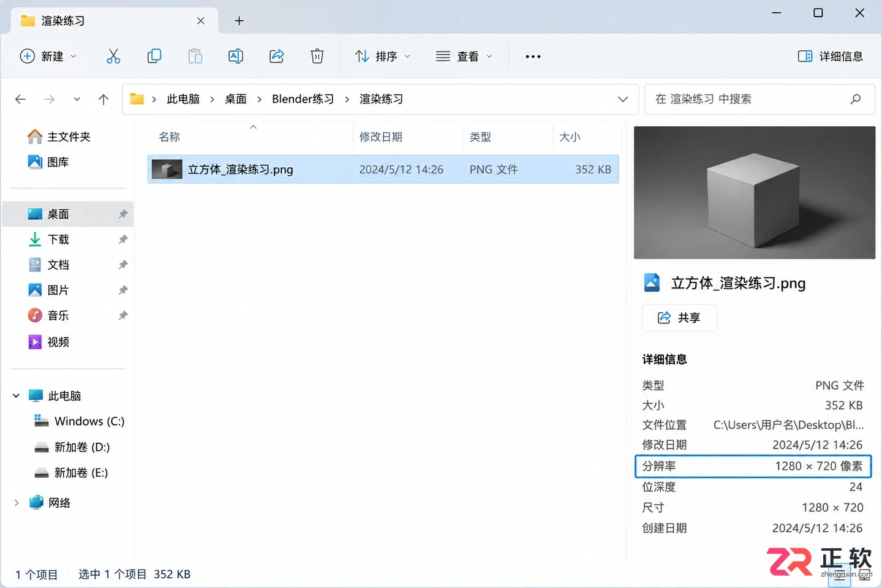Open the 排序 sort dropdown
882x588 pixels.
[383, 56]
